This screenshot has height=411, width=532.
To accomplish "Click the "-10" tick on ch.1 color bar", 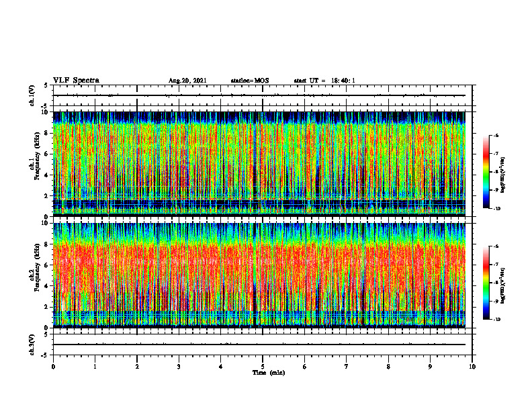I will (x=496, y=209).
